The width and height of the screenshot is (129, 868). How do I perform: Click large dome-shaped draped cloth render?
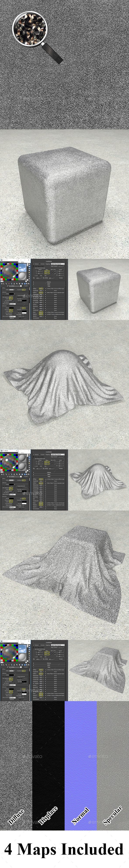(x=64, y=384)
